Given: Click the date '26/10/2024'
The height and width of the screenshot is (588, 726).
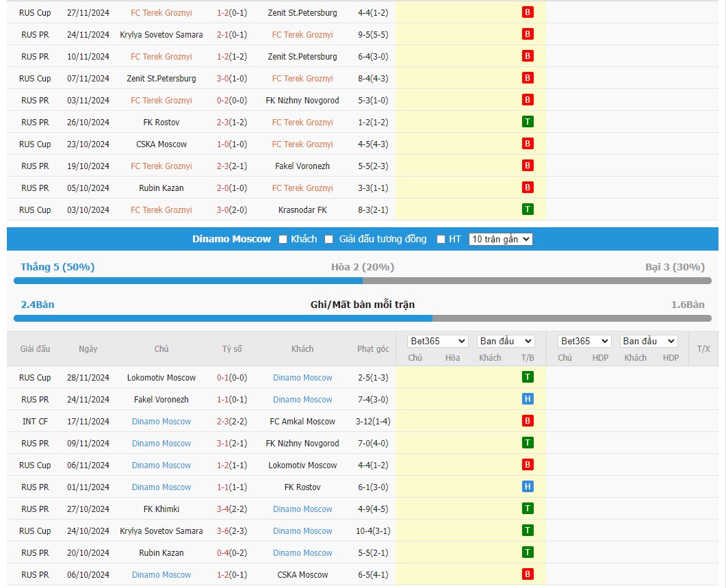Looking at the screenshot, I should click(88, 123).
